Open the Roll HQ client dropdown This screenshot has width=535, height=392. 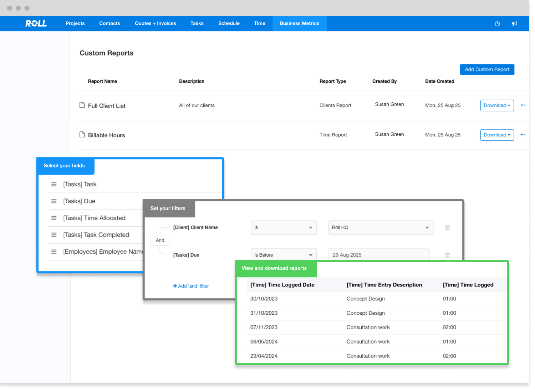click(x=381, y=228)
